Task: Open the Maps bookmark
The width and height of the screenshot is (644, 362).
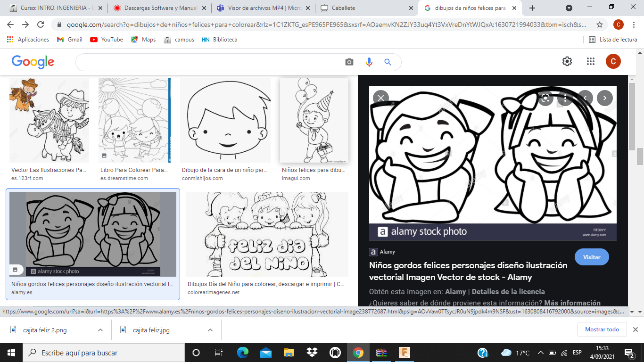Action: point(143,40)
